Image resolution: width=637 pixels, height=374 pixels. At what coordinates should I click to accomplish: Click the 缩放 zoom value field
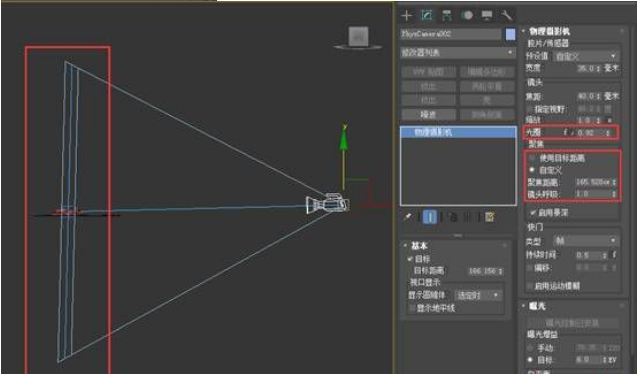(585, 120)
